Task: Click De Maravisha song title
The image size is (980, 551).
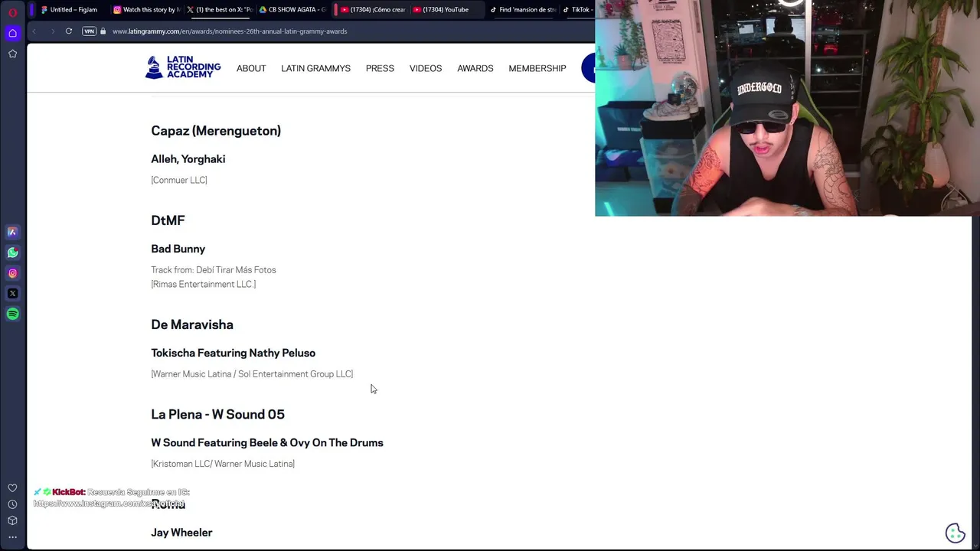Action: [192, 324]
